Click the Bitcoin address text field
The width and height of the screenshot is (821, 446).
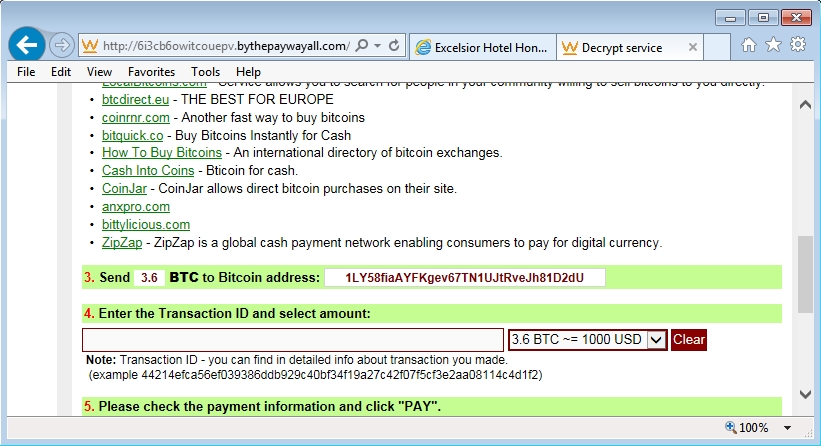coord(464,277)
